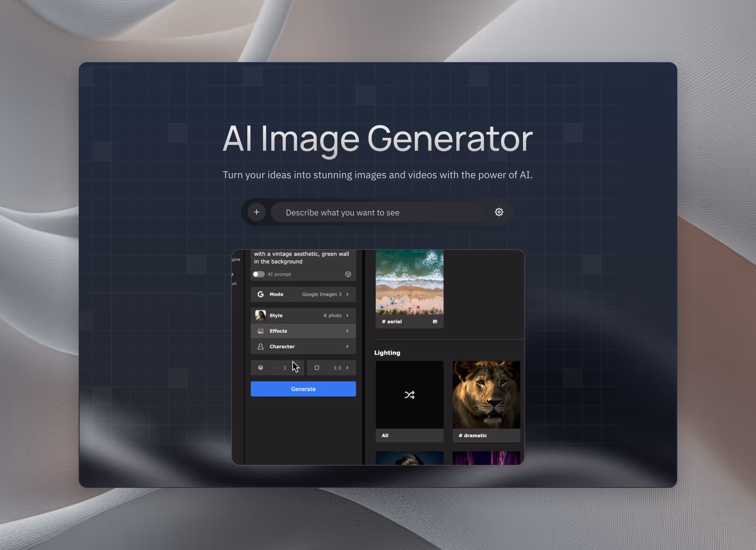Open the Character menu row
This screenshot has width=756, height=550.
point(303,347)
